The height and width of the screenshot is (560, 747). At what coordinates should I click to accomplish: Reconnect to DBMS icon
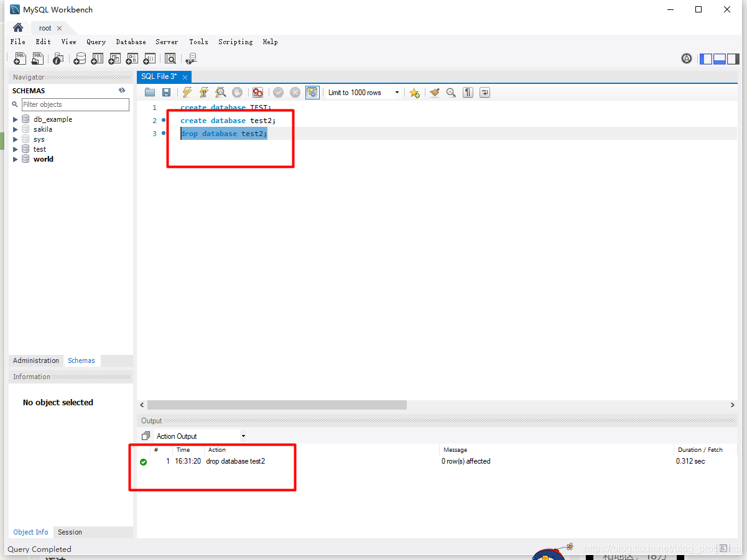[x=191, y=58]
